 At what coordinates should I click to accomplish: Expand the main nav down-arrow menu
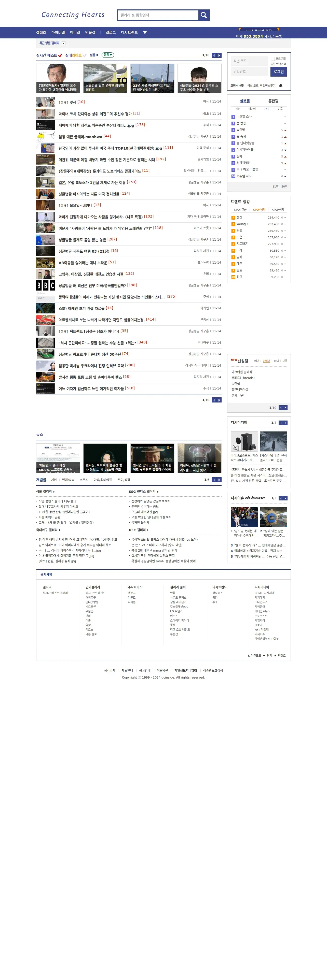tap(145, 33)
